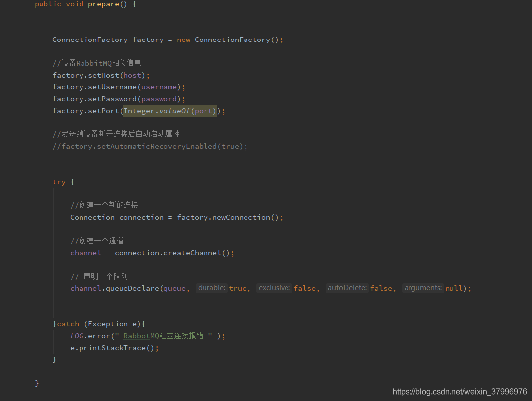Image resolution: width=532 pixels, height=401 pixels.
Task: Click the catch (Exception e) clause
Action: pos(101,324)
